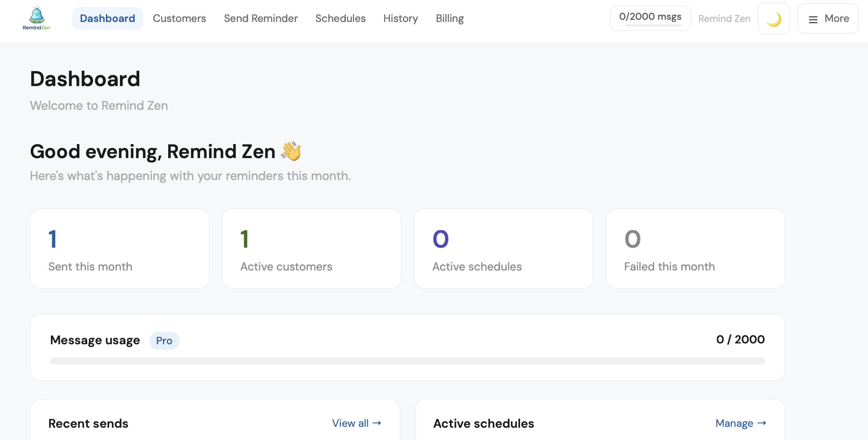Open the Sent this month card
This screenshot has width=868, height=440.
coord(119,249)
